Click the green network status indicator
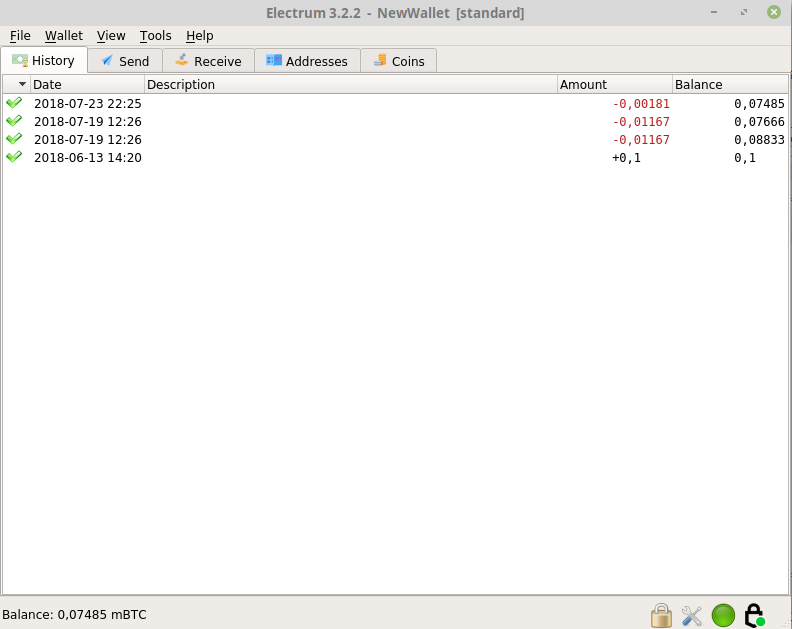The height and width of the screenshot is (629, 792). [723, 616]
